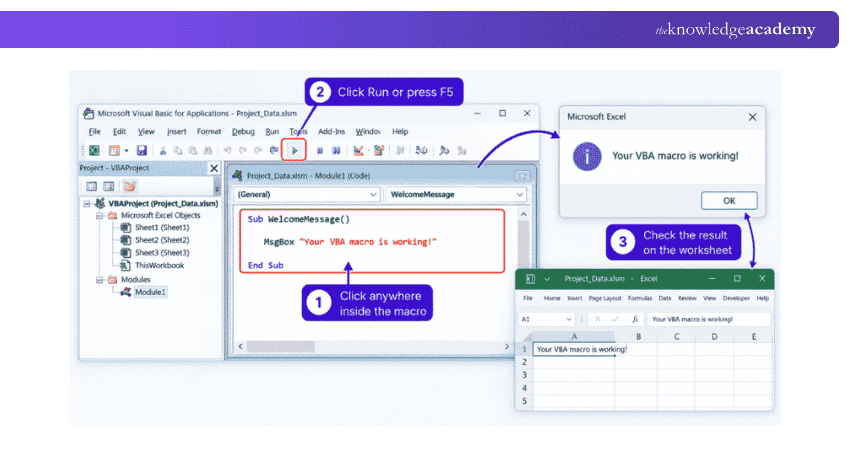Select Sheet2 (Sheet2) in project tree
This screenshot has height=450, width=850.
[162, 240]
